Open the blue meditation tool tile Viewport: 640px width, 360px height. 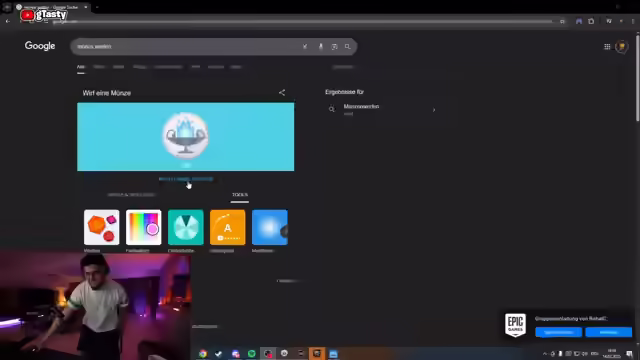(x=270, y=227)
